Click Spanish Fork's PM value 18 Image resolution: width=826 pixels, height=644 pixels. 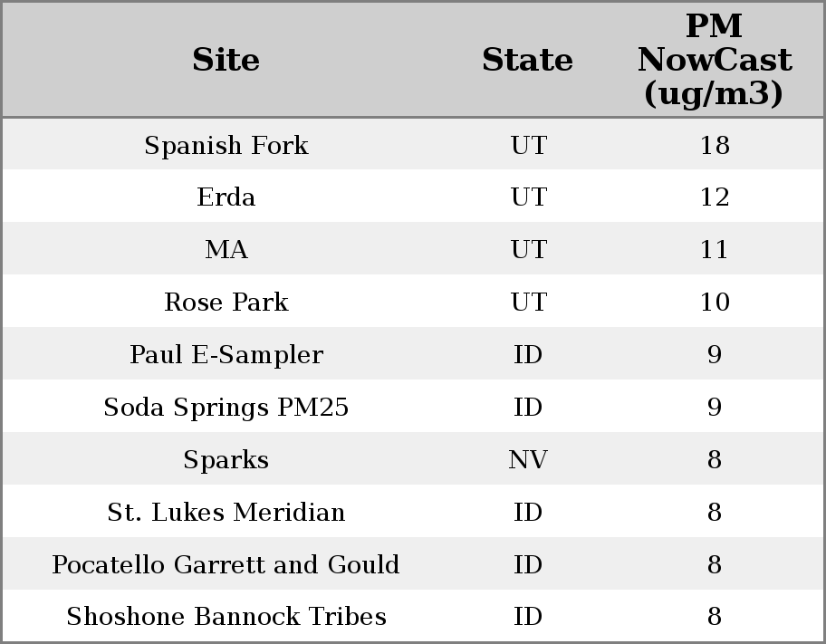point(714,145)
